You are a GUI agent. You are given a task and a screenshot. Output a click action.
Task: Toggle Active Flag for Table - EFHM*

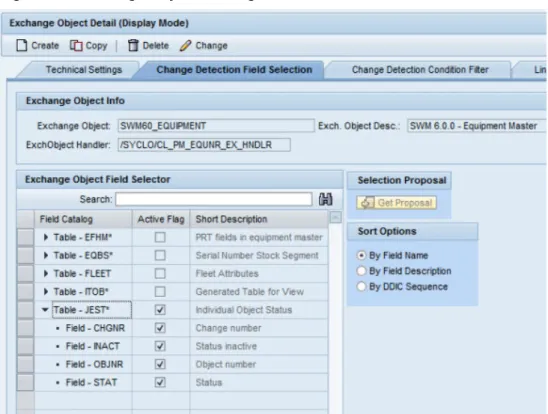(x=160, y=238)
